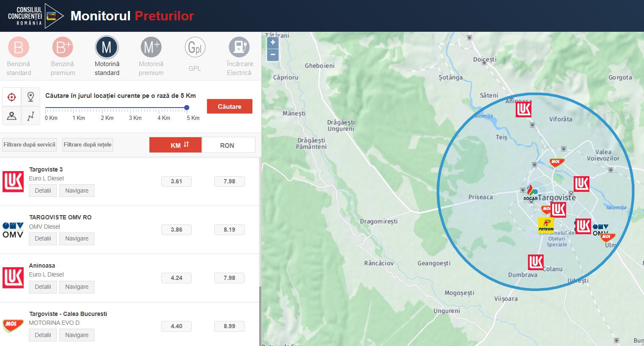Open Detalii for Targoviste 3
This screenshot has width=644, height=346.
(x=43, y=191)
